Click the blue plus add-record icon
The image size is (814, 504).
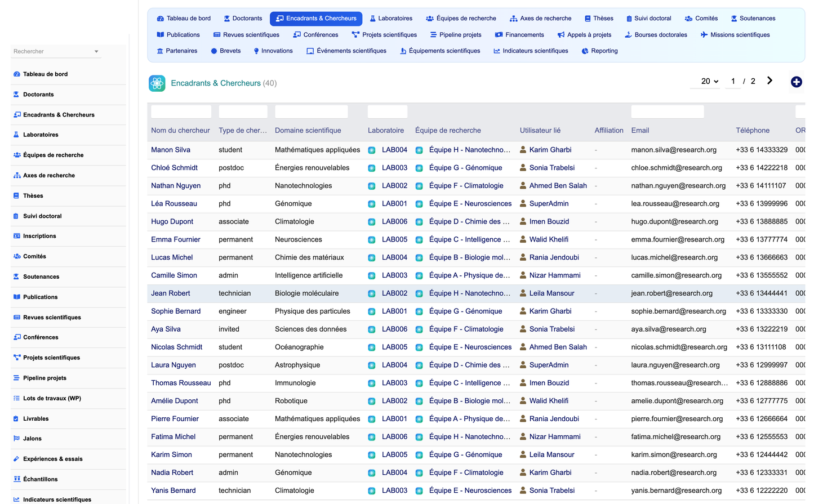(x=796, y=82)
